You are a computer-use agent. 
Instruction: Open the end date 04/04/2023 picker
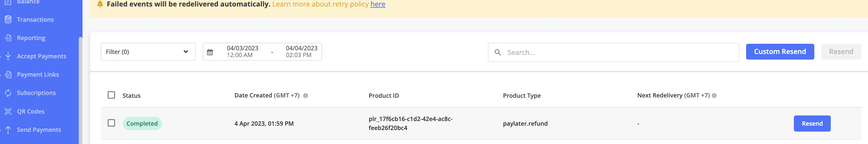click(x=302, y=52)
